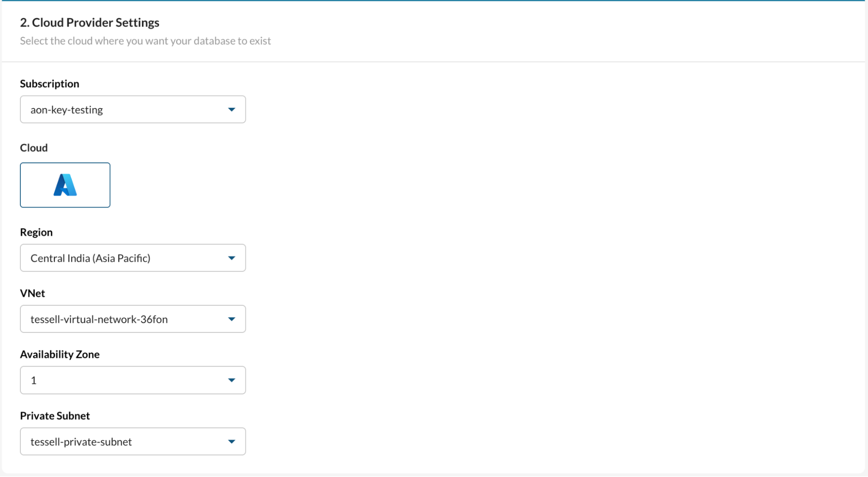Click the Private Subnet caret icon
The image size is (868, 477).
[x=231, y=442]
